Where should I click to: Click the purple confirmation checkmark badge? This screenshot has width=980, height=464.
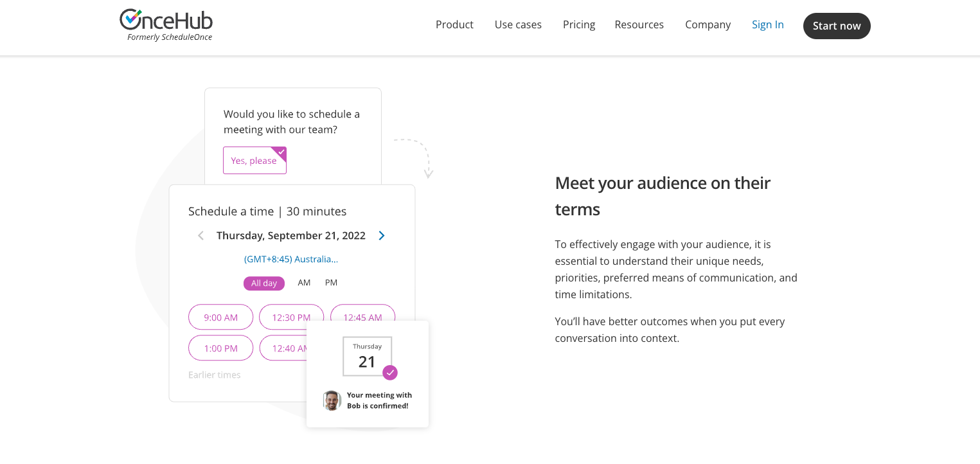[x=390, y=373]
